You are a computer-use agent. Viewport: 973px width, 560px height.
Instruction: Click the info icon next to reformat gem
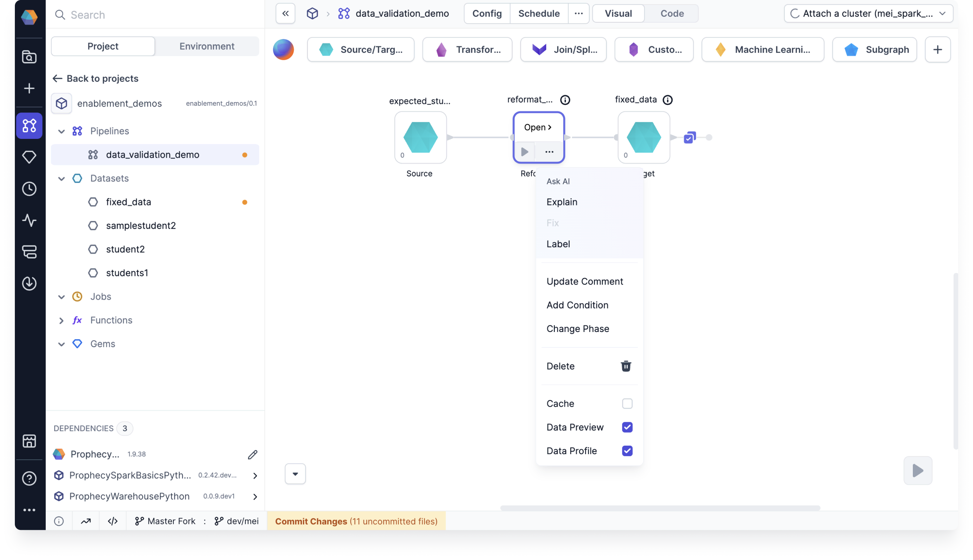565,100
